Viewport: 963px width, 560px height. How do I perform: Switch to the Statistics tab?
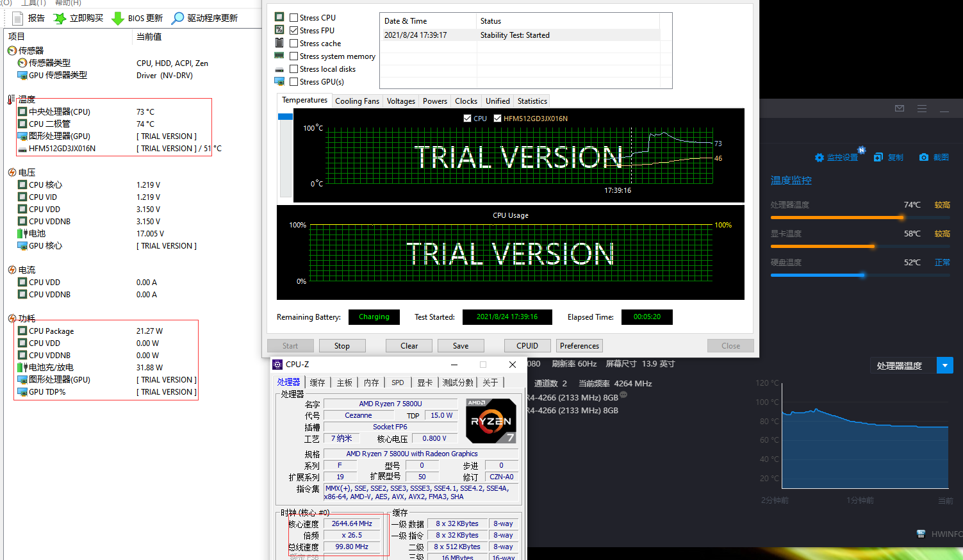[x=532, y=101]
